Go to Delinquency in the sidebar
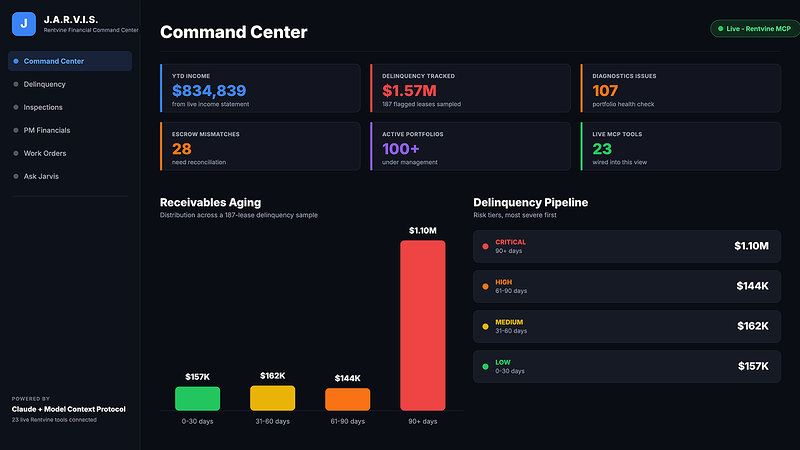The height and width of the screenshot is (450, 800). click(x=70, y=84)
